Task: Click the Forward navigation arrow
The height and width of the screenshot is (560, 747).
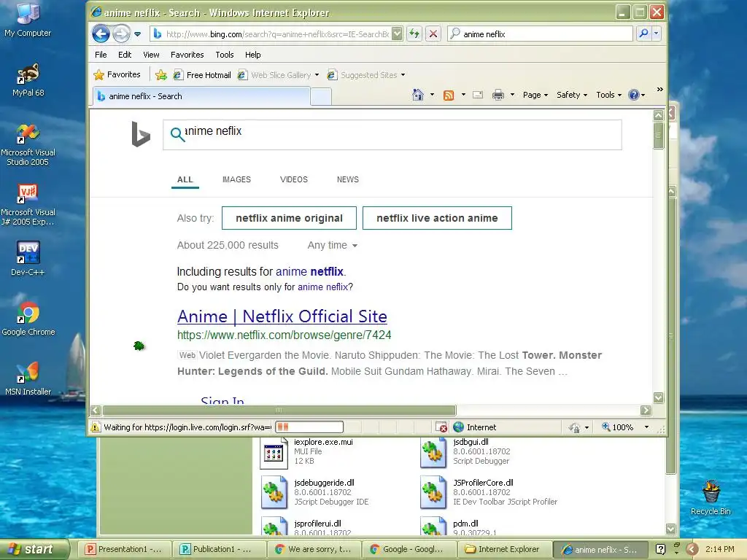Action: pyautogui.click(x=122, y=34)
